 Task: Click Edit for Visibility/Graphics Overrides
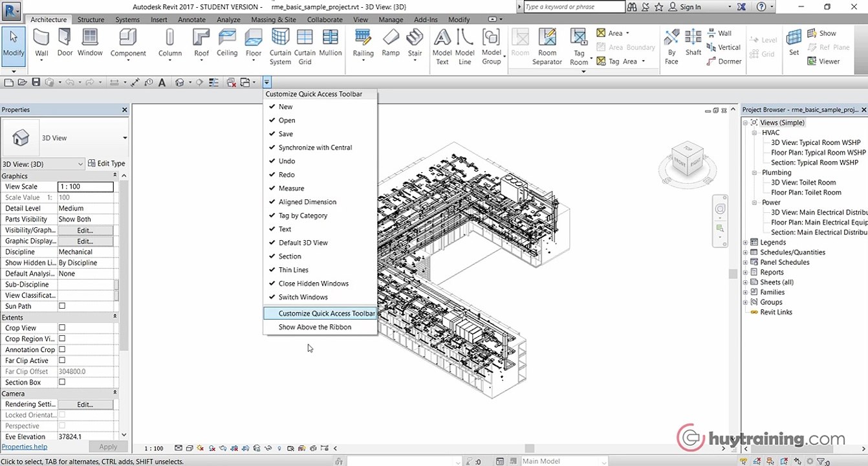(85, 230)
